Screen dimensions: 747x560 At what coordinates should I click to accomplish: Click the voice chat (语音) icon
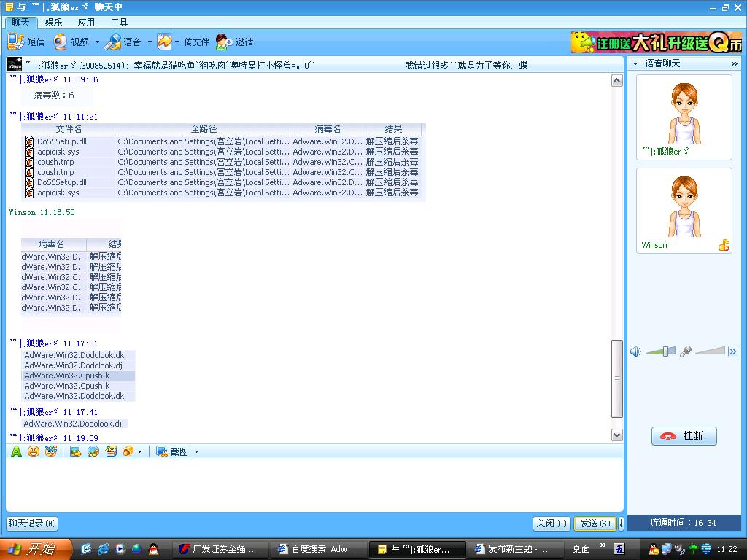pos(113,42)
